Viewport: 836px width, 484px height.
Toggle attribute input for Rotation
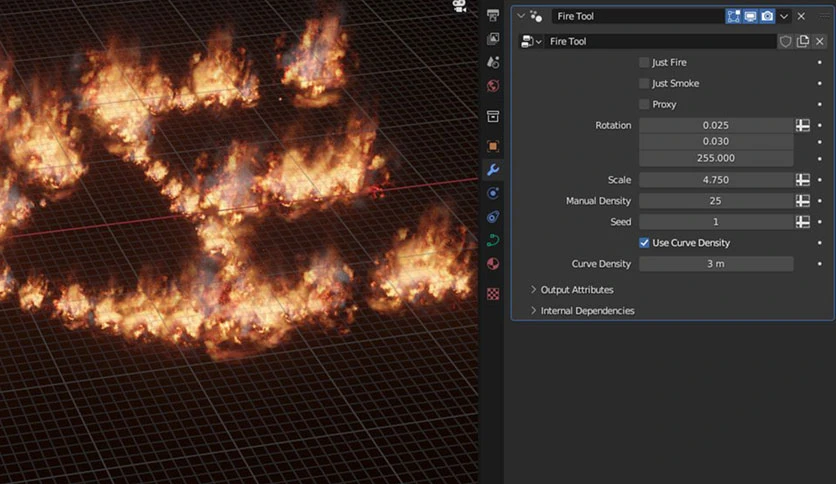click(803, 125)
